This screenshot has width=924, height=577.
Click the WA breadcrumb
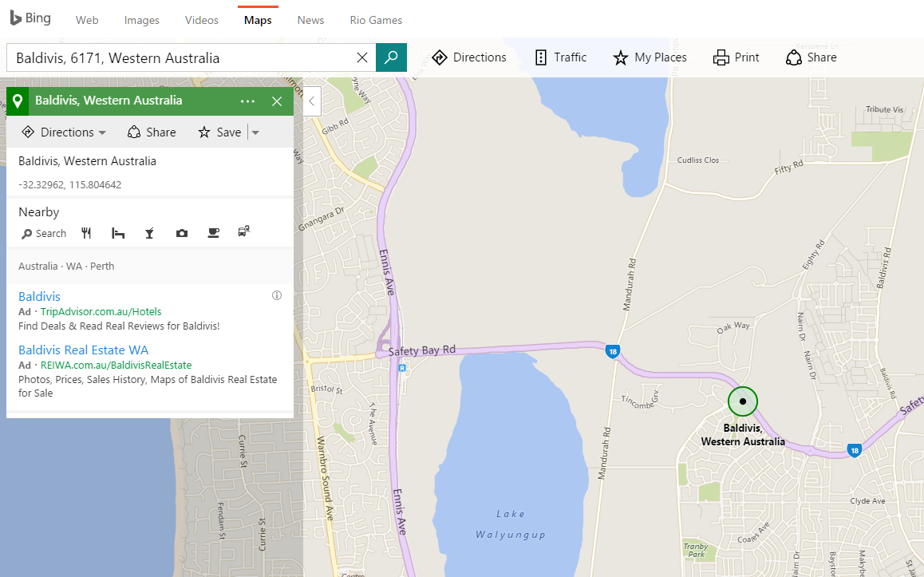click(74, 266)
